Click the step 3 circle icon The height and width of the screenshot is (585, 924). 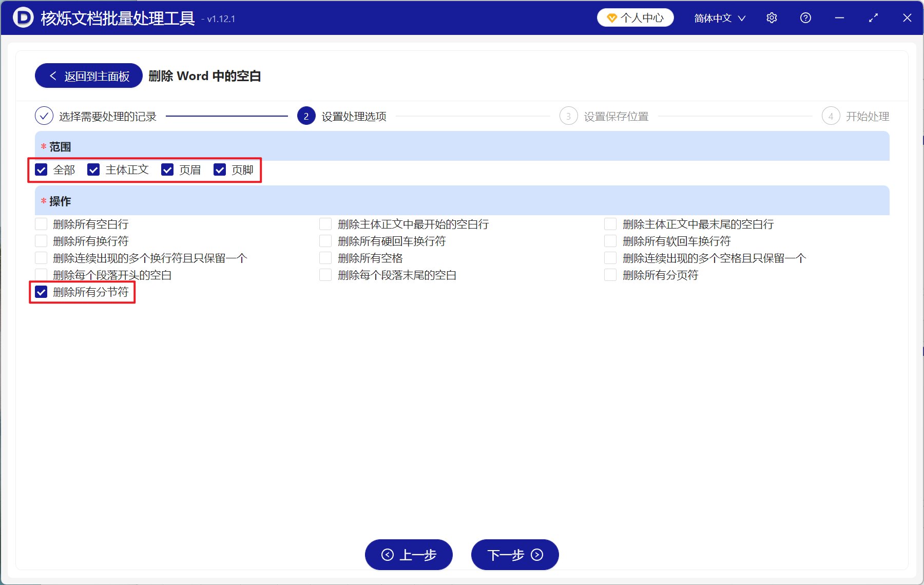click(569, 116)
